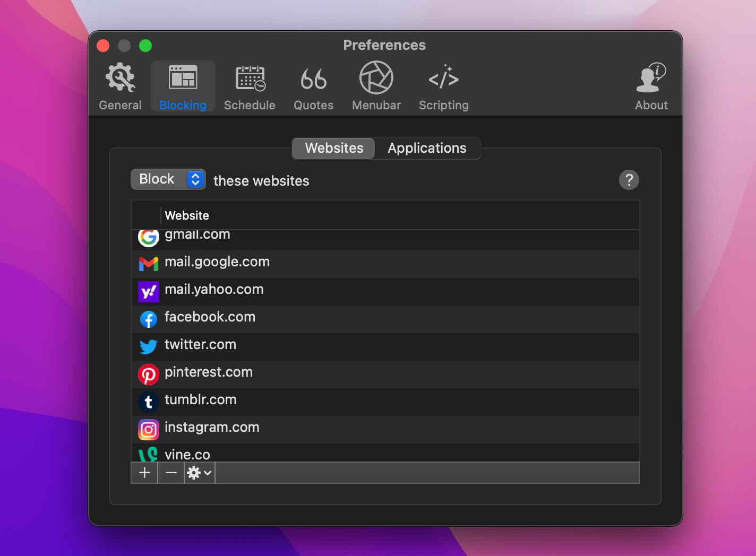Image resolution: width=756 pixels, height=556 pixels.
Task: Select the vine.co entry
Action: 187,455
